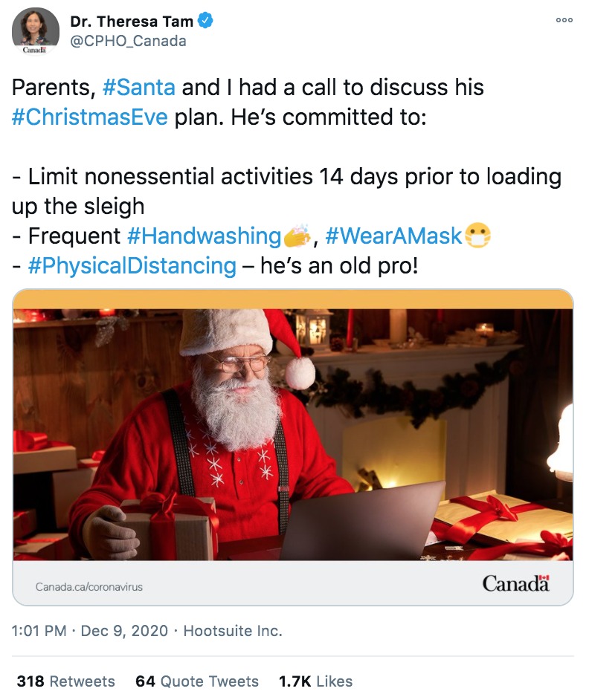Open the Santa with laptop image
This screenshot has height=700, width=589.
coord(293,434)
